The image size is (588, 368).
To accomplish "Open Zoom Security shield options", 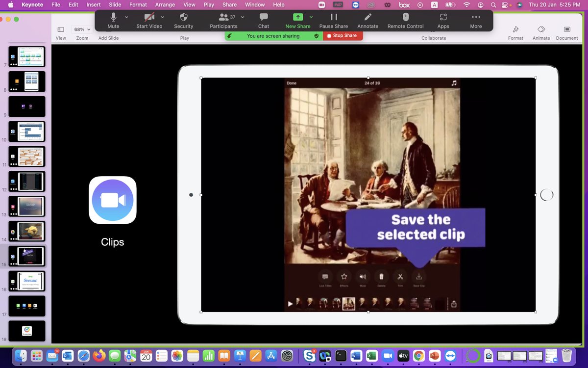I will pyautogui.click(x=184, y=20).
